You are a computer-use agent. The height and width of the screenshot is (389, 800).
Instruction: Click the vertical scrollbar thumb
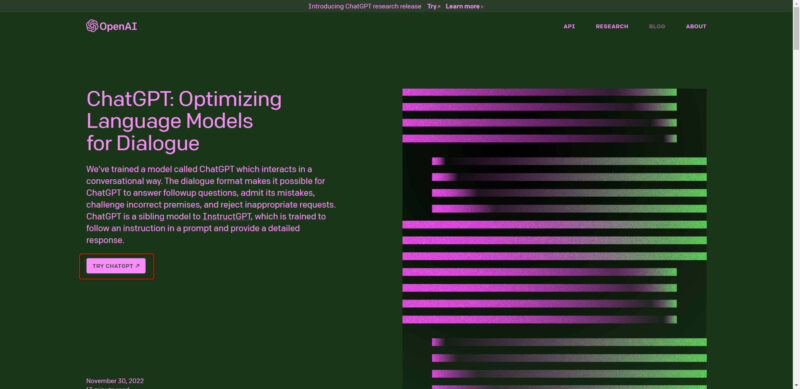796,29
